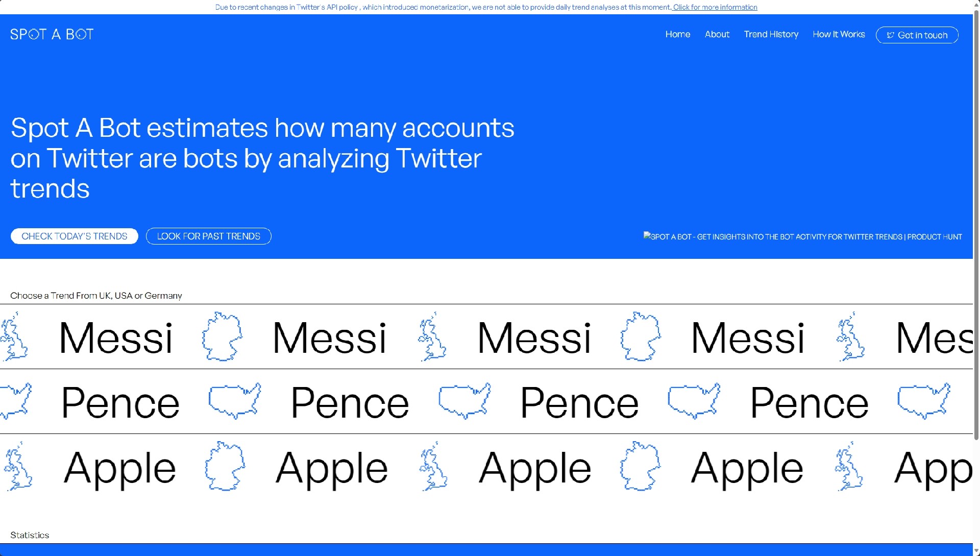
Task: Click the UK map outline icon next to Apple
Action: tap(17, 467)
